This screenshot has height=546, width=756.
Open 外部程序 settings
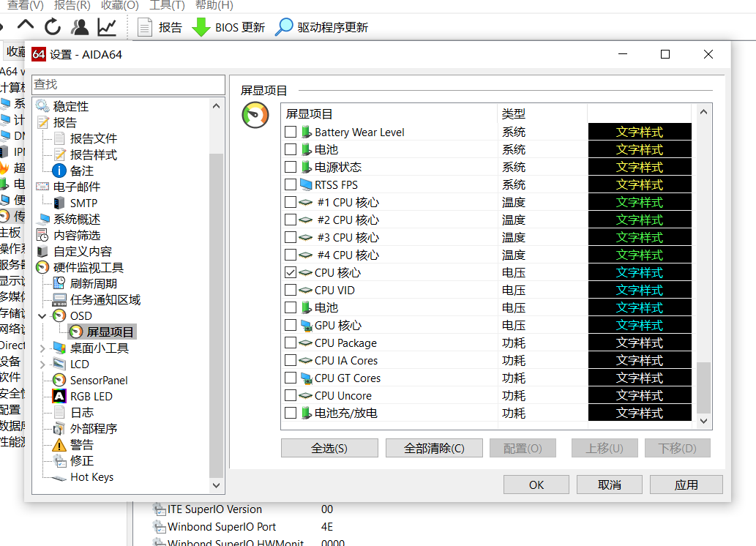[x=94, y=428]
